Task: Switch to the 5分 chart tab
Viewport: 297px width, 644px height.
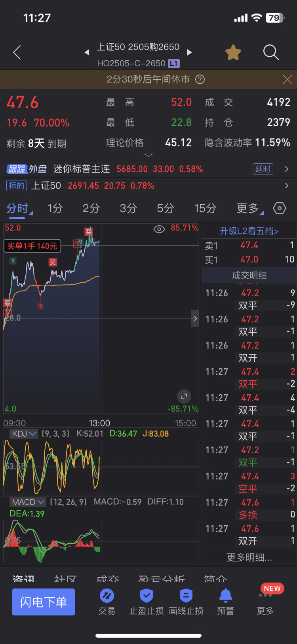Action: [166, 208]
